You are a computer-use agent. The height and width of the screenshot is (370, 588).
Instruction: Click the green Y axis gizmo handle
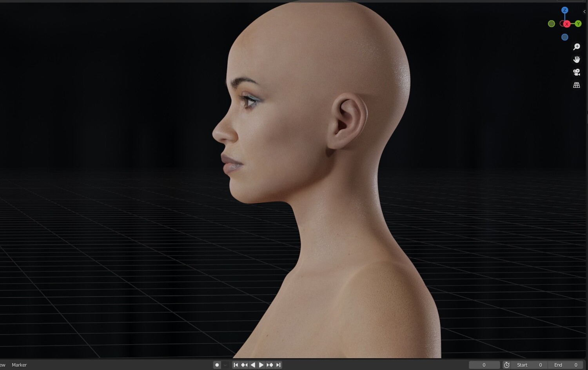click(578, 24)
